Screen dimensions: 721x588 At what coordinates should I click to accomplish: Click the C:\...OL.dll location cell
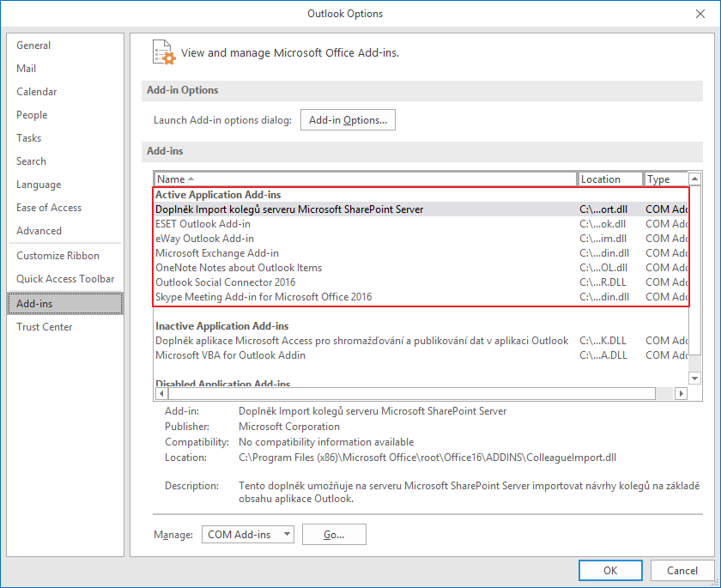click(x=603, y=268)
